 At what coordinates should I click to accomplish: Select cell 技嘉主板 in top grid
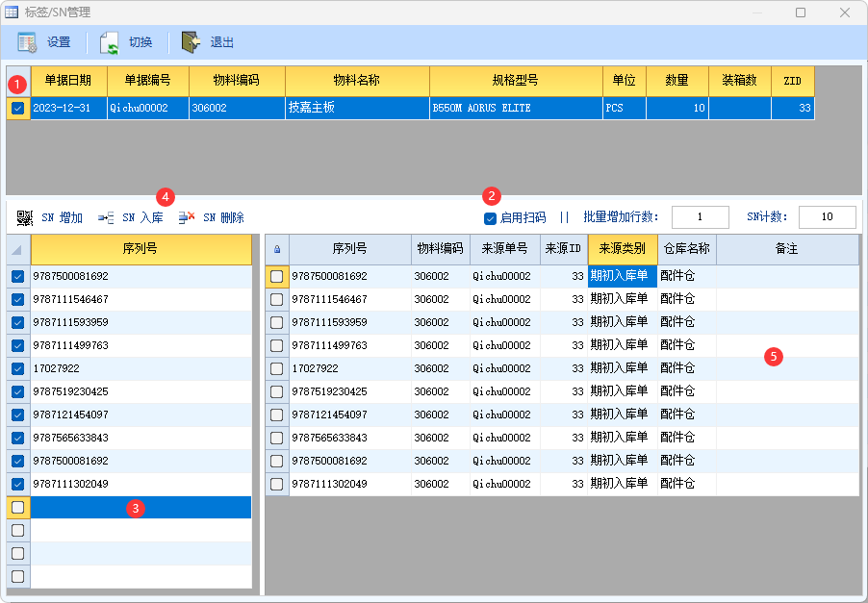(x=357, y=108)
